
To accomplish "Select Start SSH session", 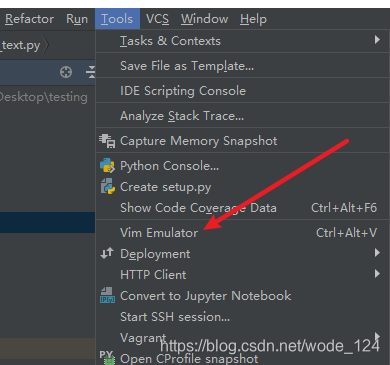I will coord(242,317).
